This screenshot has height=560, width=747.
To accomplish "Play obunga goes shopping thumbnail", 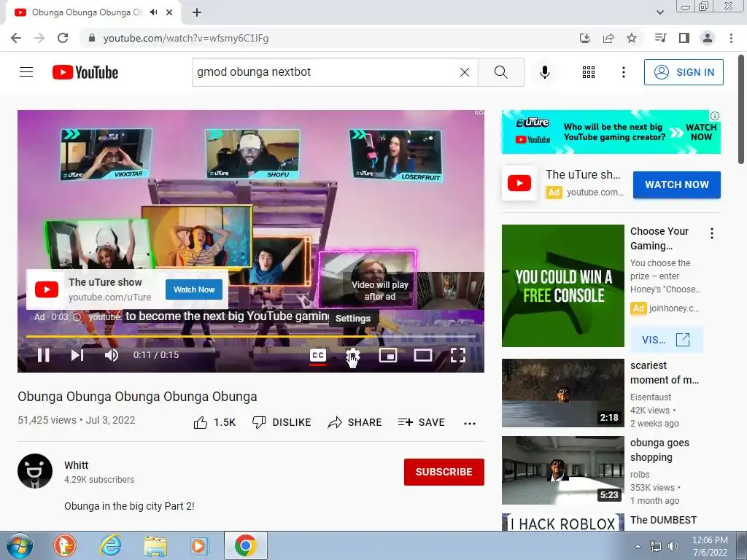I will 562,470.
